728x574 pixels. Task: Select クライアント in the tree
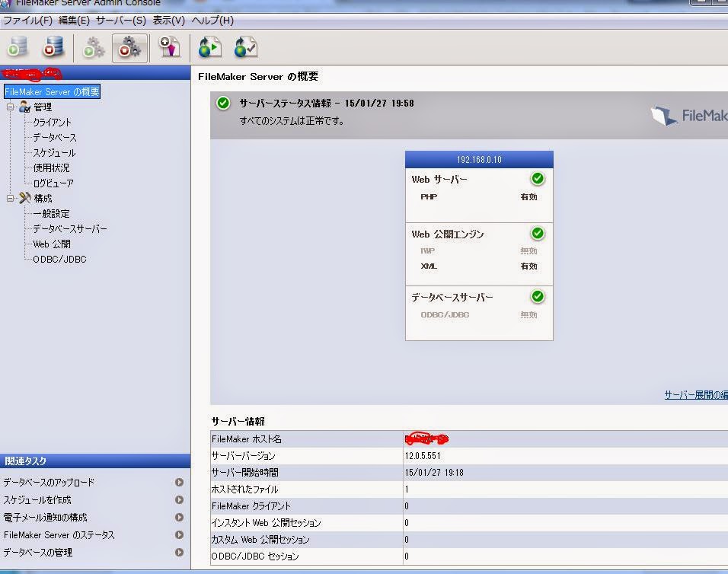tap(52, 123)
